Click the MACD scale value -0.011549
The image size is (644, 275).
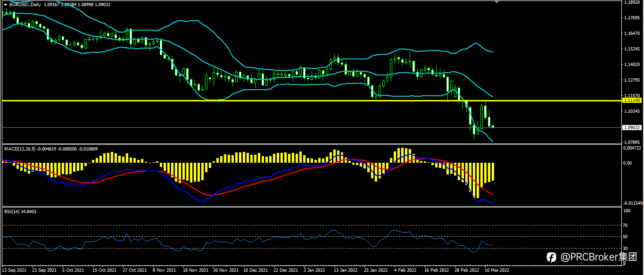[632, 203]
